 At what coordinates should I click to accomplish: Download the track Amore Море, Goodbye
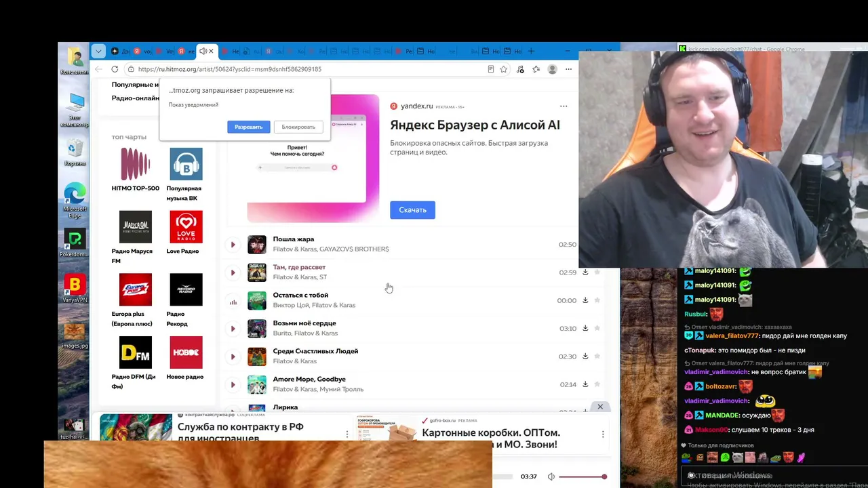click(585, 384)
